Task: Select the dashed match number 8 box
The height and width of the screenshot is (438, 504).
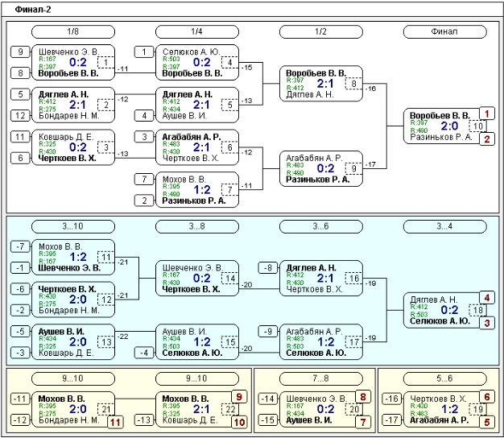Action: coord(353,84)
